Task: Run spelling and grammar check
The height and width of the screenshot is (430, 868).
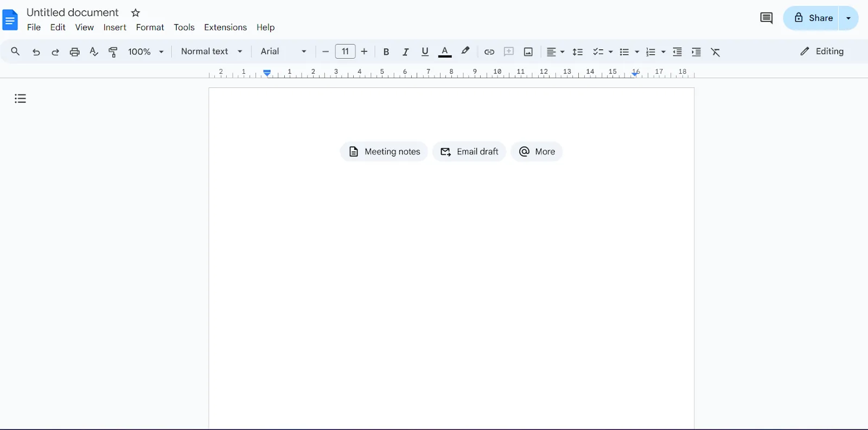Action: pos(94,52)
